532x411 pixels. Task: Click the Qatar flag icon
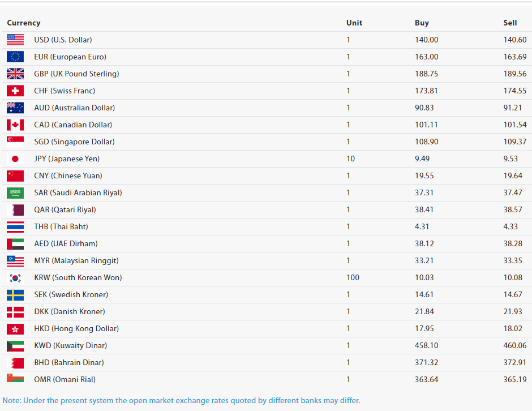point(15,209)
